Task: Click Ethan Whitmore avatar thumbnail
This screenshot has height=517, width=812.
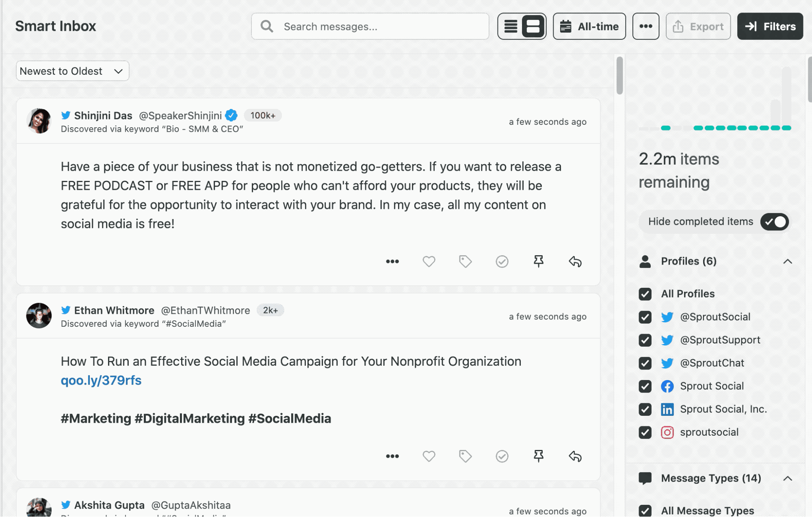Action: pos(39,315)
